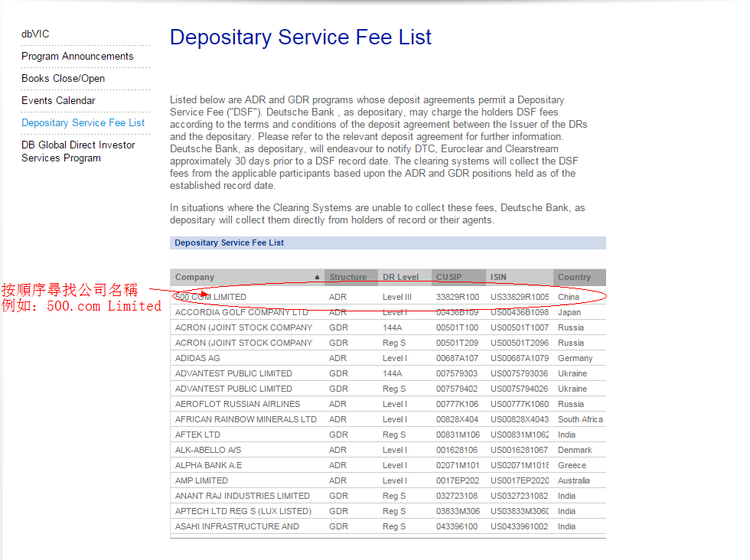Select ADVANTEST CUSIP 007579402 cell

coord(457,389)
